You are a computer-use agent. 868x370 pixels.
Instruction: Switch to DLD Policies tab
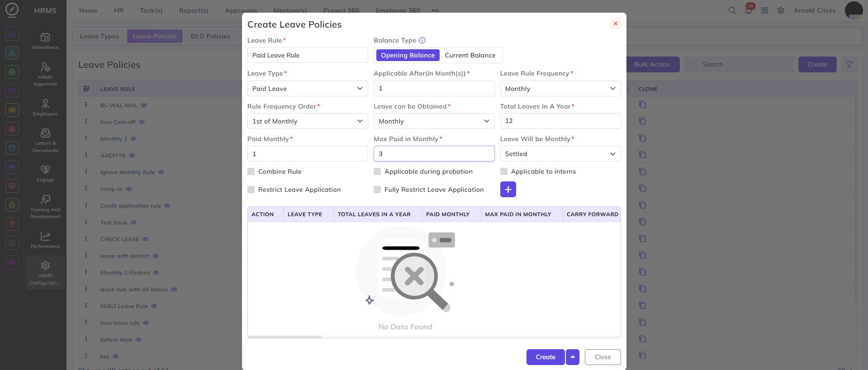(210, 36)
